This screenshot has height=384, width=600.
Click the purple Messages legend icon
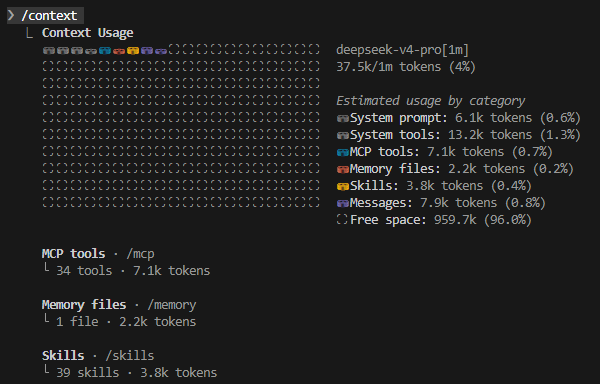coord(342,203)
